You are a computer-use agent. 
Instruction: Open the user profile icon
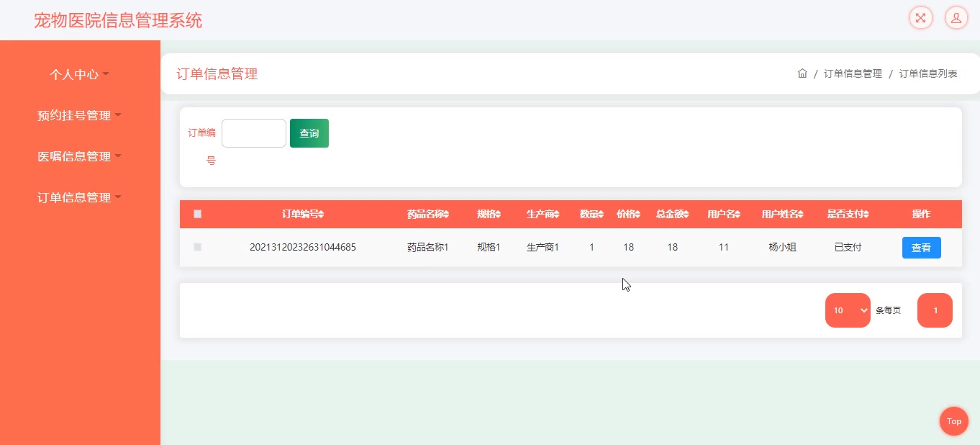pos(956,18)
